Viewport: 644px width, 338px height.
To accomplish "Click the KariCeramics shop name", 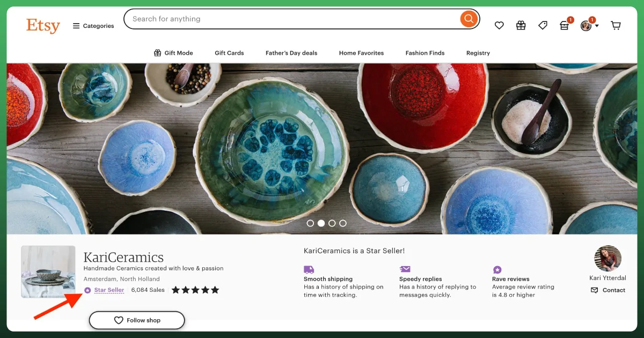I will coord(123,257).
